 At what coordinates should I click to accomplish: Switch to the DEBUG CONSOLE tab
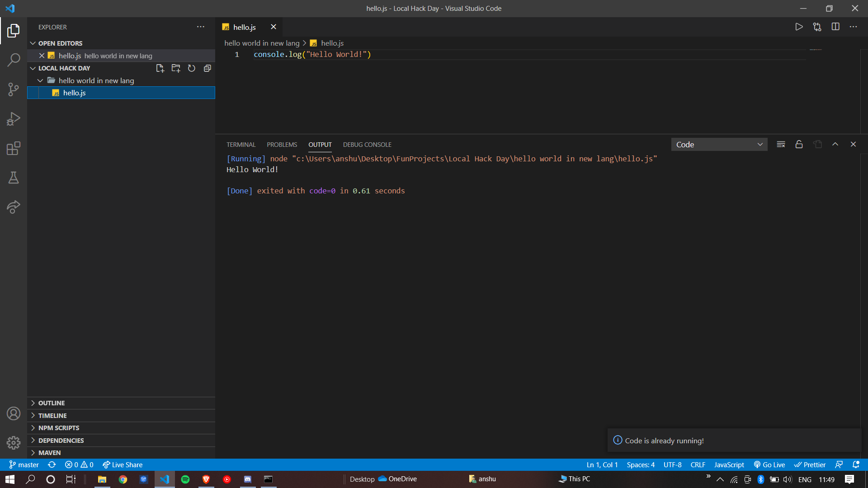point(367,145)
